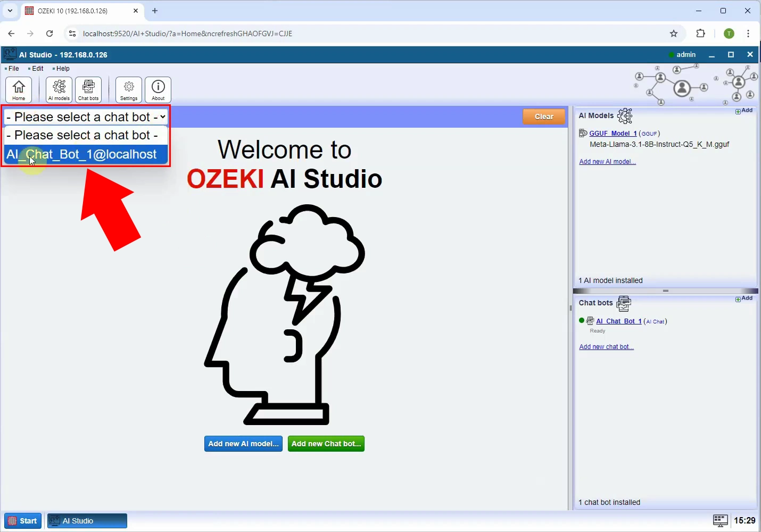The height and width of the screenshot is (532, 761).
Task: Maximize the AI Studio inner window
Action: [731, 55]
